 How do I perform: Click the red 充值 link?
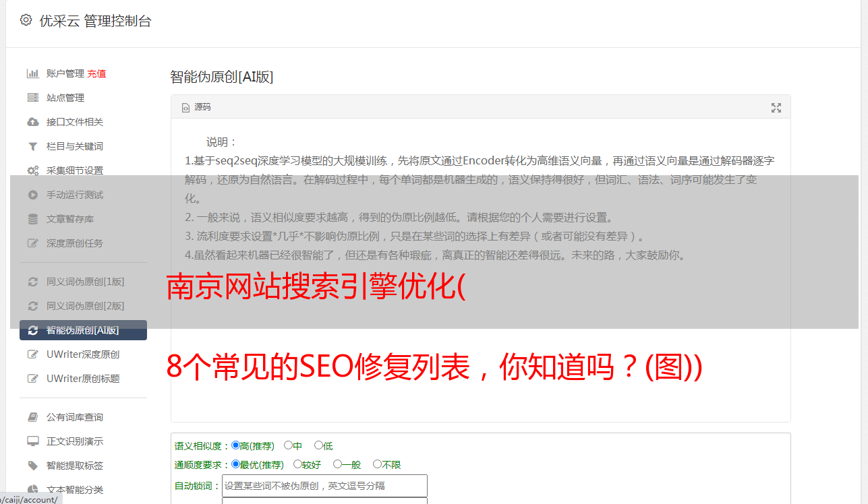[96, 73]
